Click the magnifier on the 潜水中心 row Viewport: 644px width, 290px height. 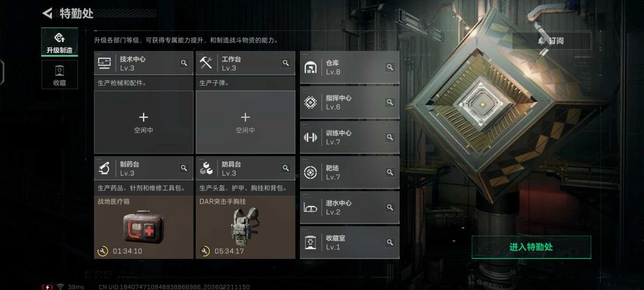390,208
